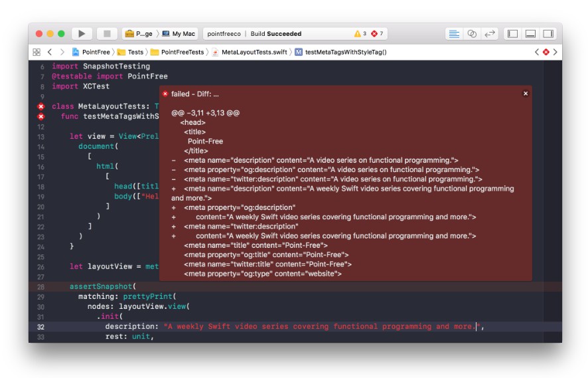588x378 pixels.
Task: Go forward in editor history
Action: 62,52
